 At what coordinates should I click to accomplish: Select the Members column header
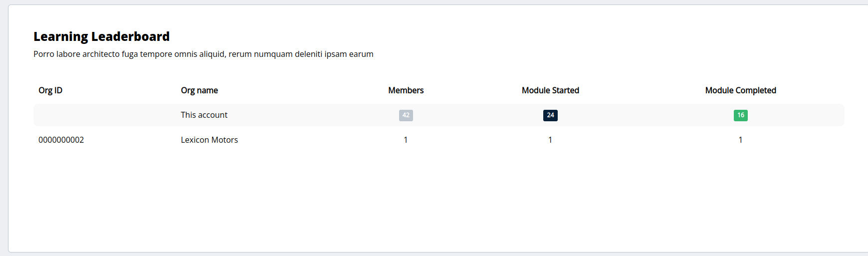point(406,90)
